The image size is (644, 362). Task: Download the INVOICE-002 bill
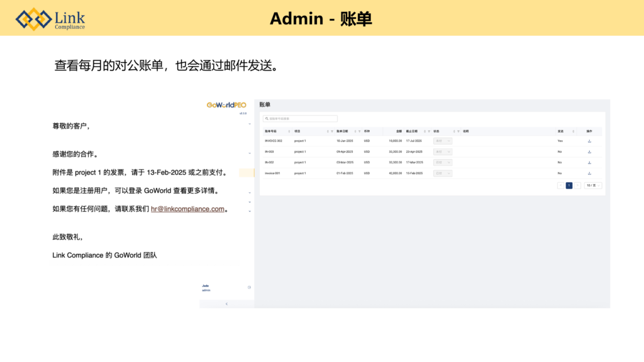589,141
